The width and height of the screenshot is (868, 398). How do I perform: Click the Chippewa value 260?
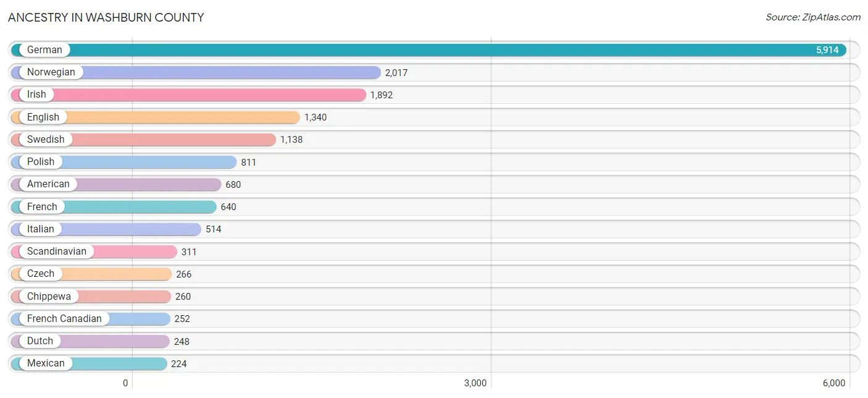pyautogui.click(x=183, y=297)
